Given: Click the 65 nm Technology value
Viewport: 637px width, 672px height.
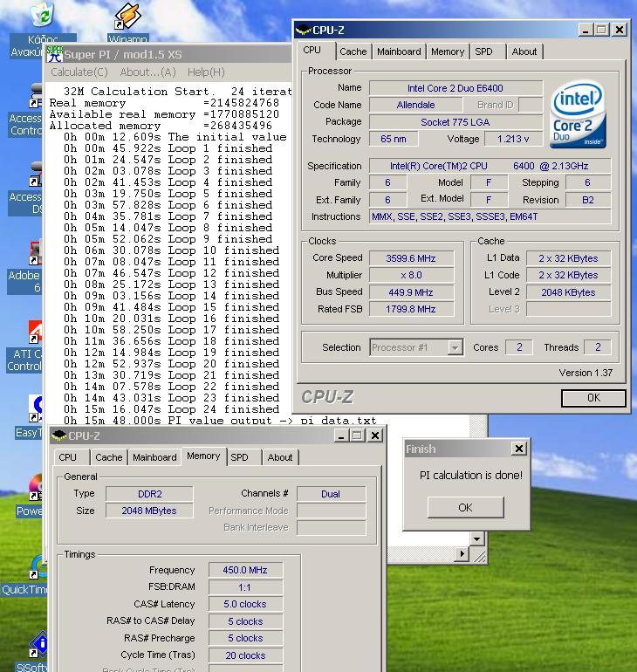Looking at the screenshot, I should [394, 139].
